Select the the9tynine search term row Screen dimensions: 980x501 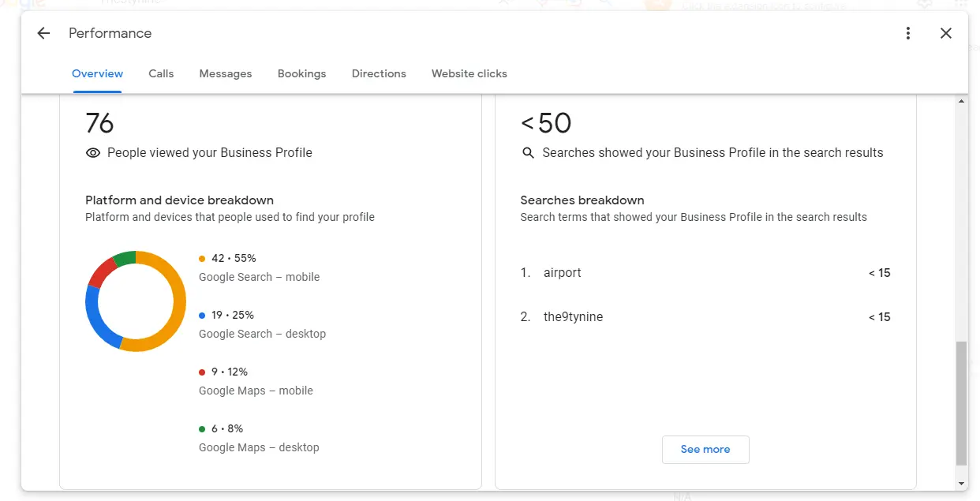705,317
